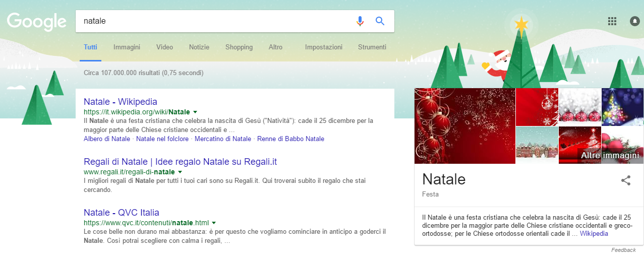Open the Shopping tab
This screenshot has width=644, height=260.
[x=239, y=47]
